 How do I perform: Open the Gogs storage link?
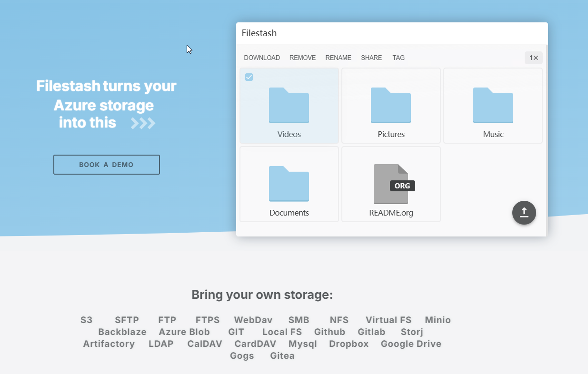[x=242, y=355]
